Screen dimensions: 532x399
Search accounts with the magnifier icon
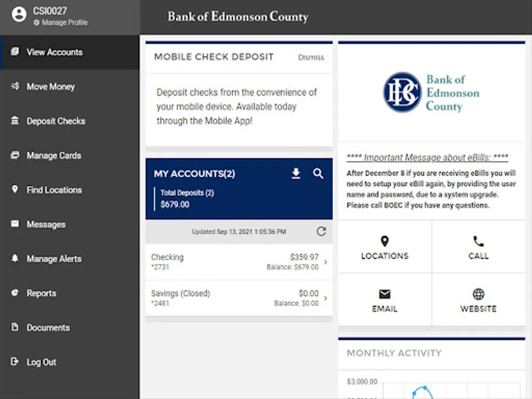point(318,173)
